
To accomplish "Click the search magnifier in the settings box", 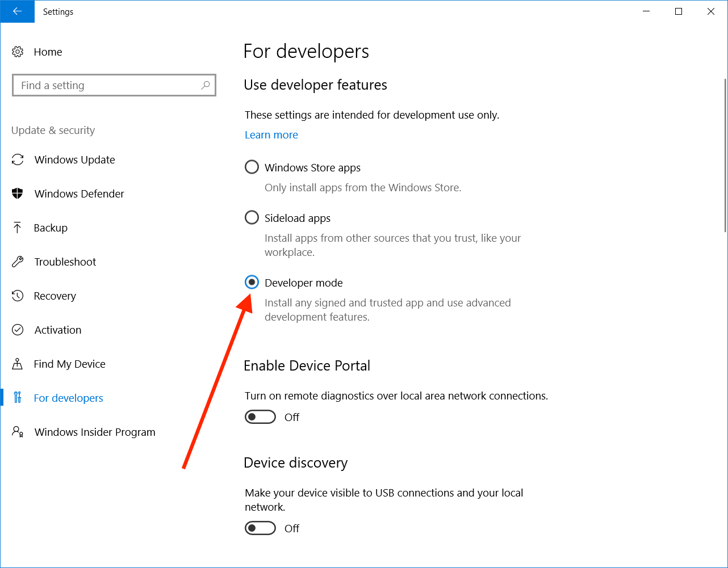I will [x=206, y=85].
